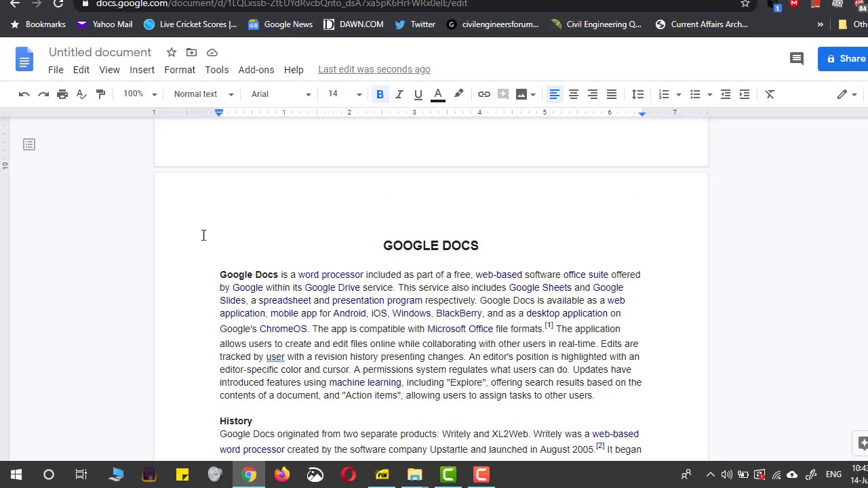Clear formatting of selected text
The width and height of the screenshot is (868, 488).
pos(770,94)
